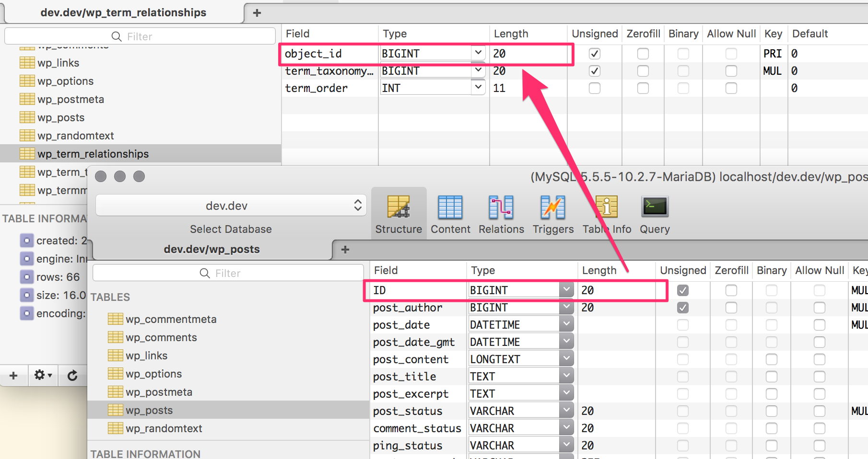The image size is (868, 459).
Task: Open the Triggers toolbar icon
Action: [x=553, y=214]
